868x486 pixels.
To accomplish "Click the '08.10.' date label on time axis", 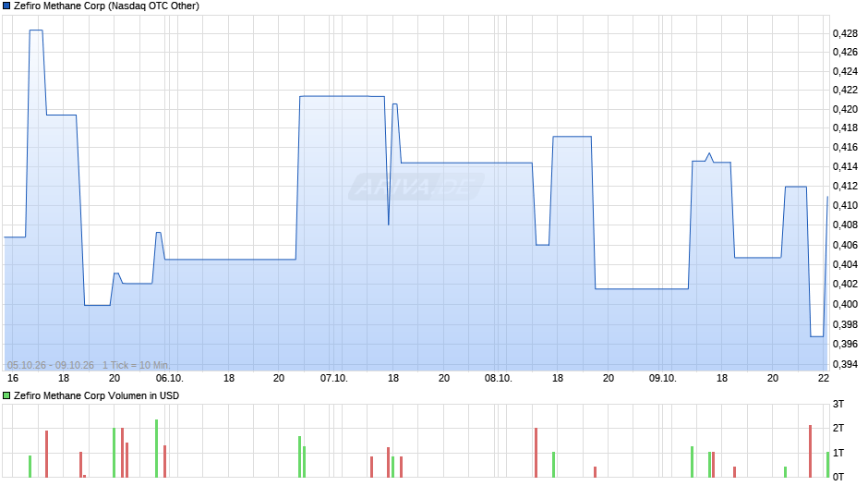I will click(x=499, y=378).
